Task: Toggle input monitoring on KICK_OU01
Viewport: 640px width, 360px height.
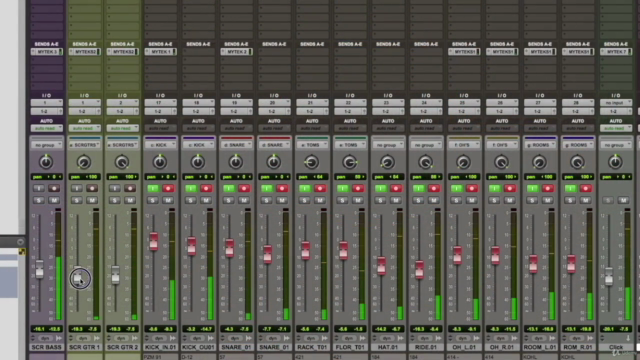Action: point(191,188)
